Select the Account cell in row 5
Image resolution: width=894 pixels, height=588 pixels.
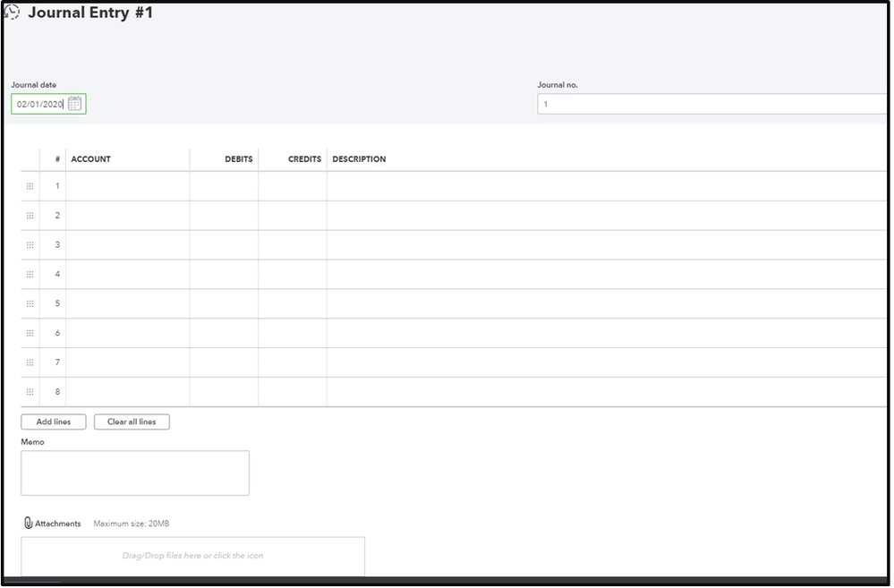[128, 304]
